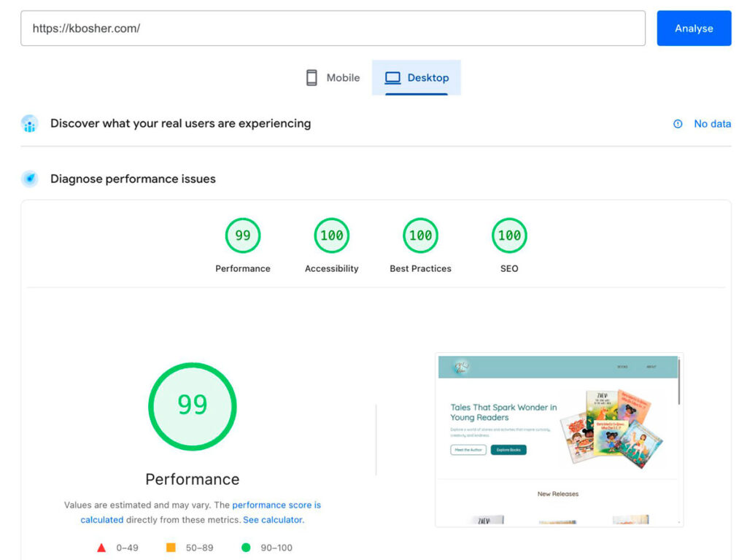The image size is (747, 560).
Task: Click the mobile phone icon
Action: 311,78
